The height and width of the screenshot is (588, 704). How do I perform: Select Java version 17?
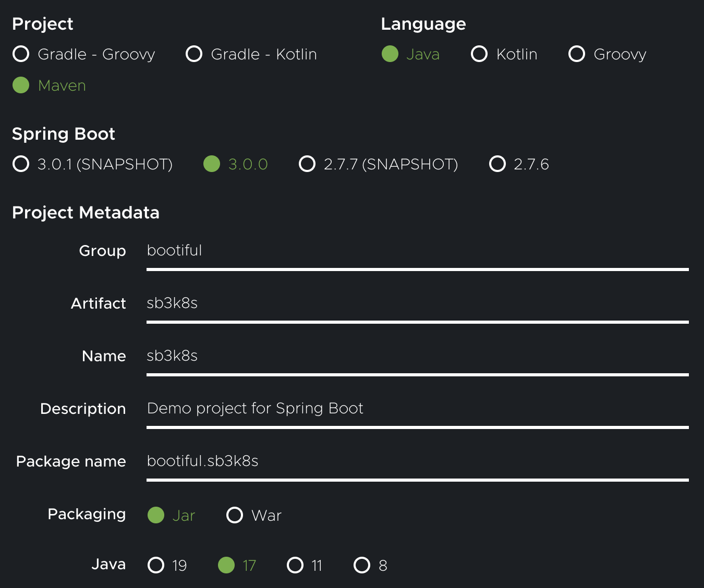pos(226,566)
